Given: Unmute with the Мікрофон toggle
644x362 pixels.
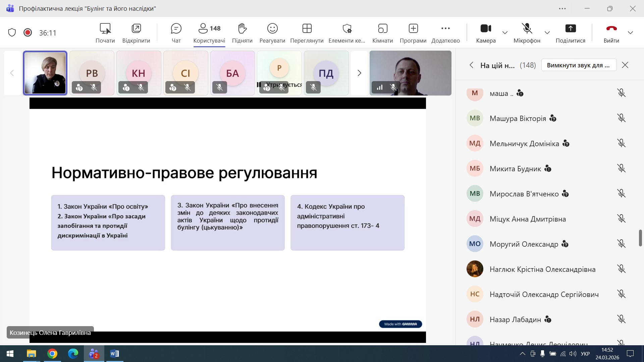Looking at the screenshot, I should (527, 29).
